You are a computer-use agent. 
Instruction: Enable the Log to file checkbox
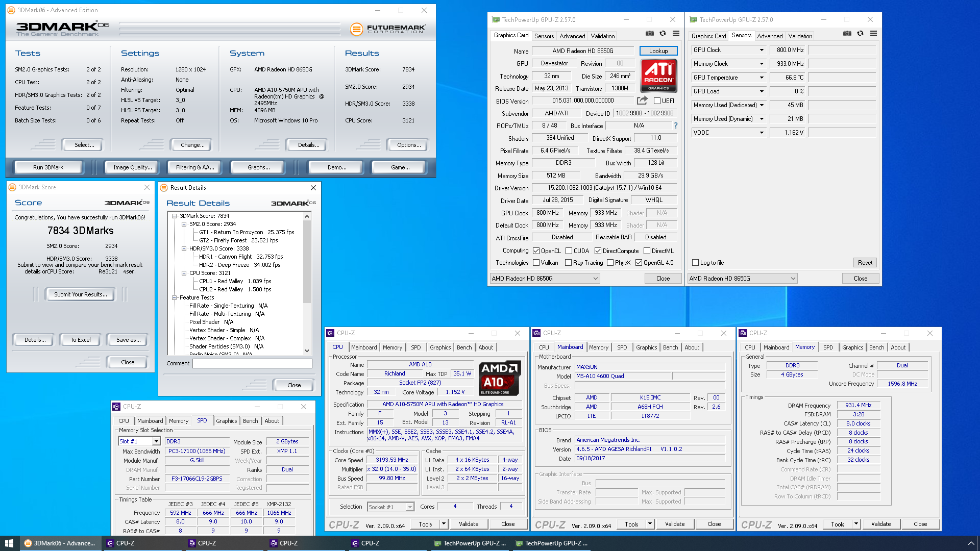[695, 263]
